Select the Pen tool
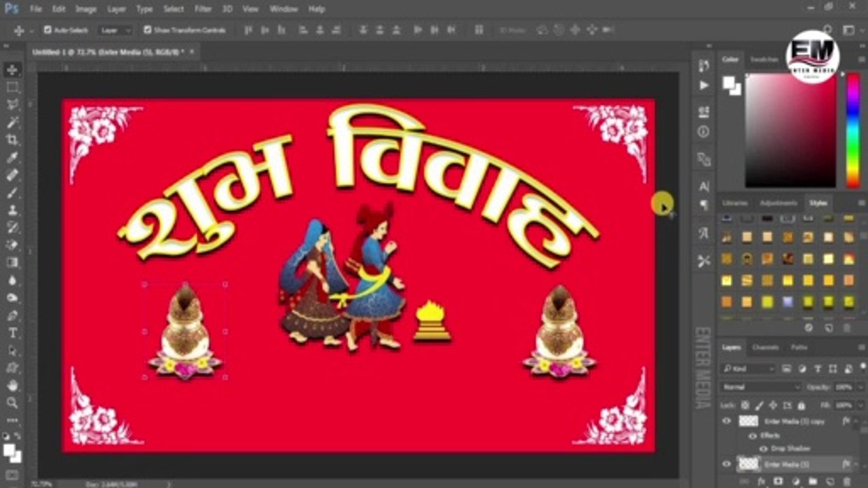Image resolution: width=868 pixels, height=488 pixels. click(12, 315)
